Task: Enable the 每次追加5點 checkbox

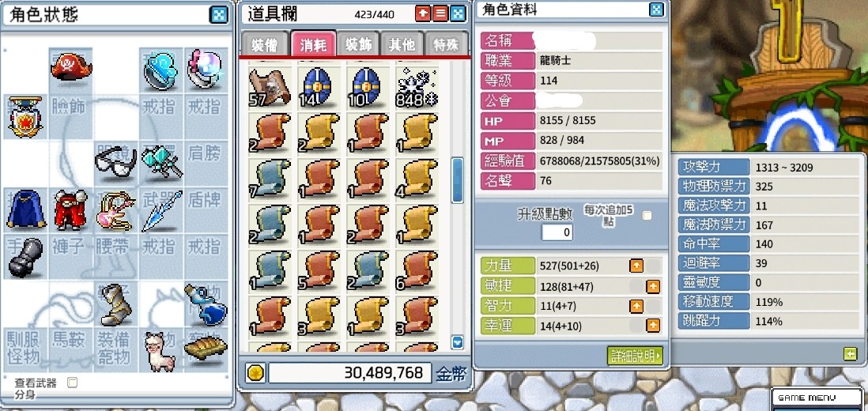Action: [x=647, y=216]
